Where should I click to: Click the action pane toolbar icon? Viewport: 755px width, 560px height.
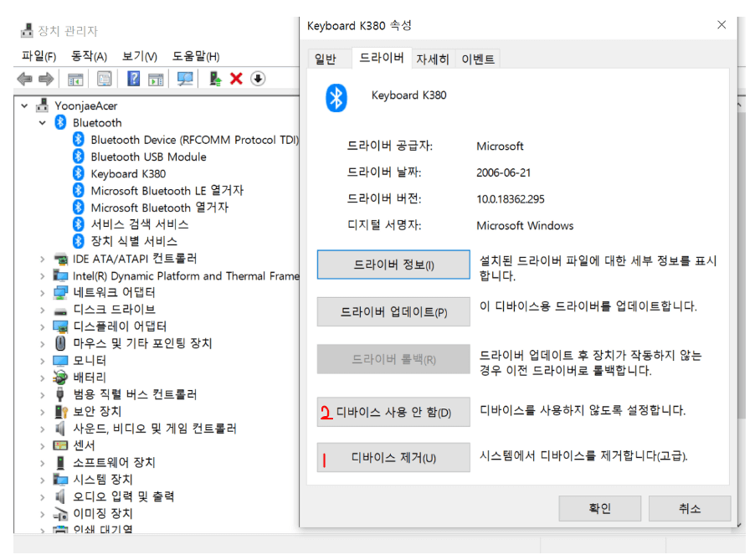coord(156,79)
